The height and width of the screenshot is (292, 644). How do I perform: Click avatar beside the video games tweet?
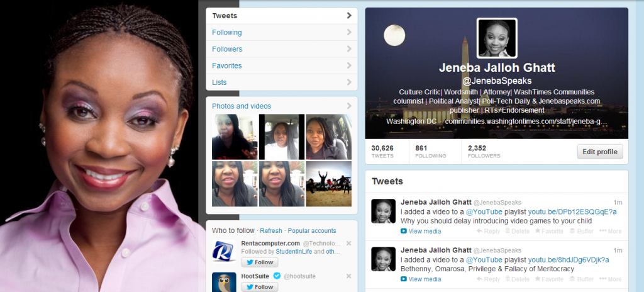[x=383, y=211]
